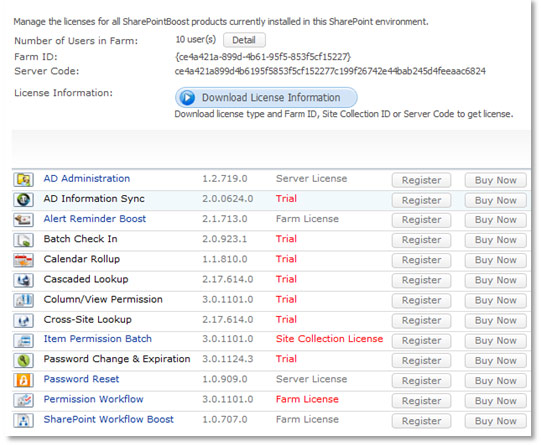
Task: Click the Permission Workflow product icon
Action: [x=23, y=400]
